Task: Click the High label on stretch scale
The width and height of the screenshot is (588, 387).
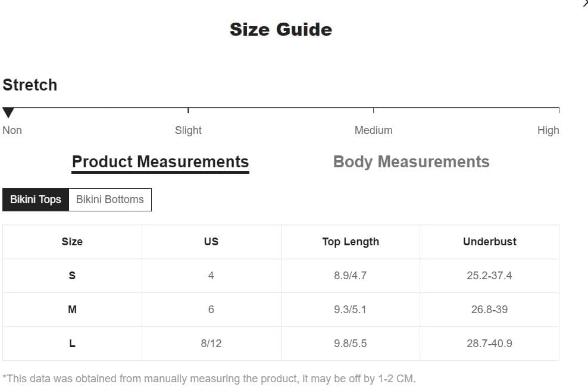Action: tap(548, 130)
